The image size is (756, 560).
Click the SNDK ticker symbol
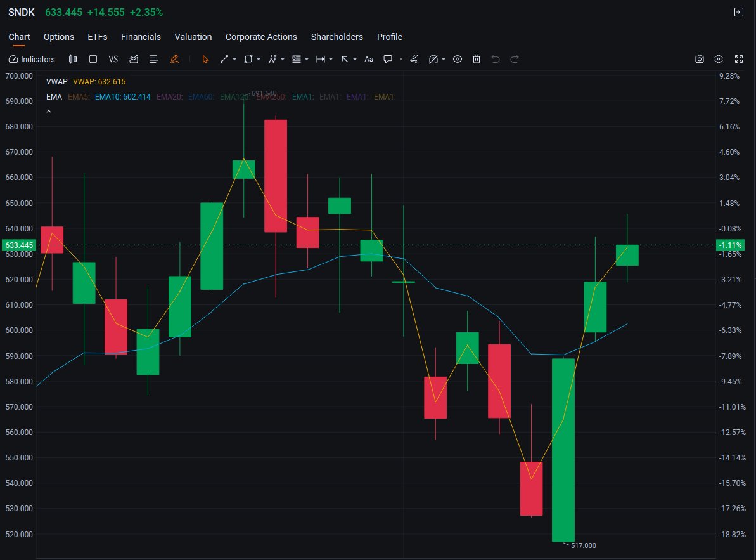coord(22,13)
